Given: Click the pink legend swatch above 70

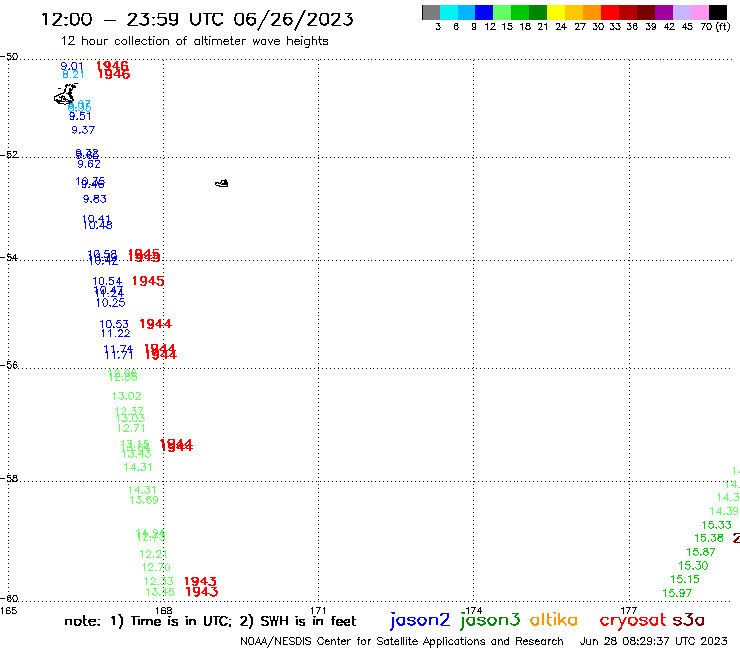Looking at the screenshot, I should [x=699, y=12].
